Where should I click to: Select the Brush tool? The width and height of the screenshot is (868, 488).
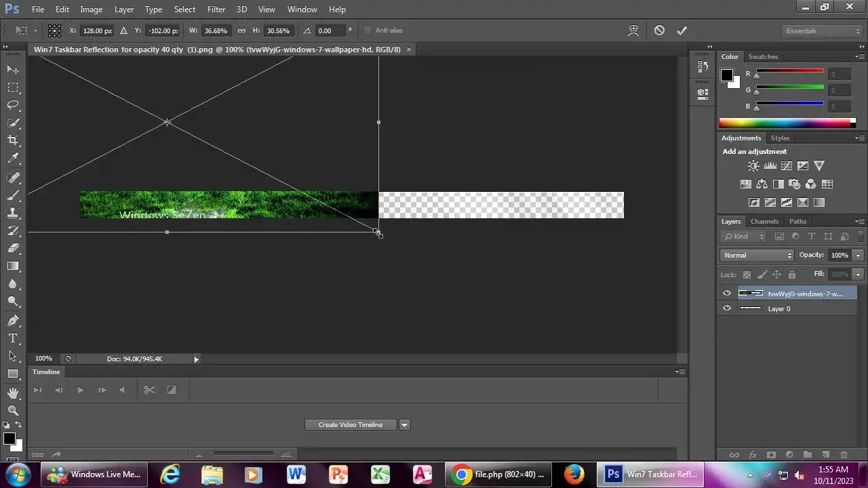click(x=13, y=195)
